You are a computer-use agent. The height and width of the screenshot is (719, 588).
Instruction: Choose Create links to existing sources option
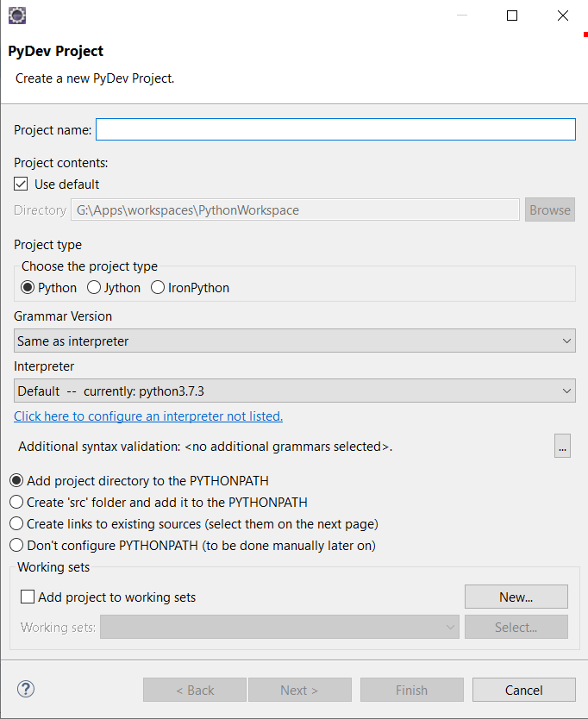click(x=16, y=523)
